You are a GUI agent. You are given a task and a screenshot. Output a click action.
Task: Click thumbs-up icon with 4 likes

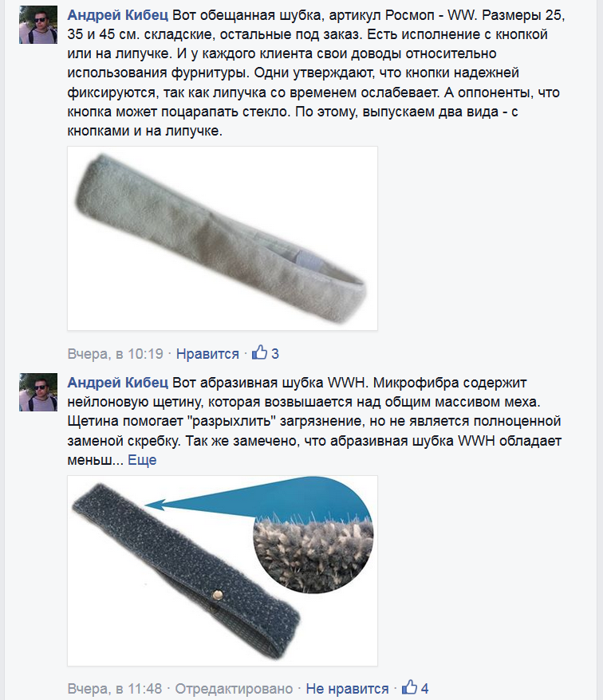pyautogui.click(x=409, y=687)
